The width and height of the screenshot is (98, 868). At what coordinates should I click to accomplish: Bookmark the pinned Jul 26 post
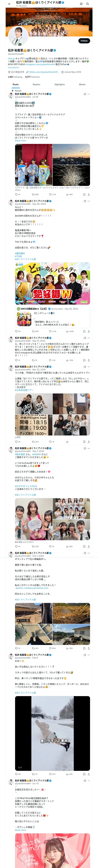[x=84, y=194]
